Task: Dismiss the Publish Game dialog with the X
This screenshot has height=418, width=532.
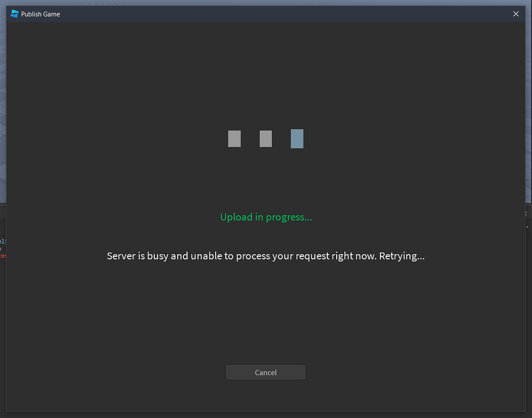Action: coord(516,14)
